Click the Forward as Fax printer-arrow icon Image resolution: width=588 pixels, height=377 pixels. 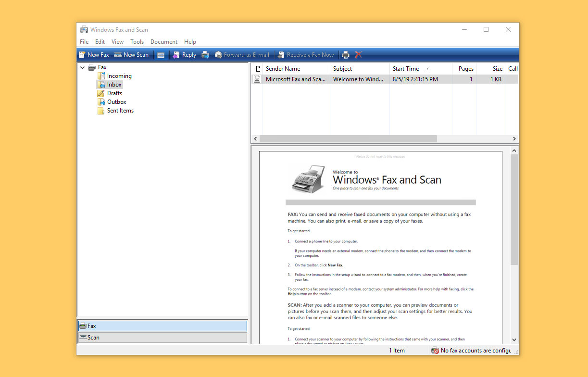205,55
